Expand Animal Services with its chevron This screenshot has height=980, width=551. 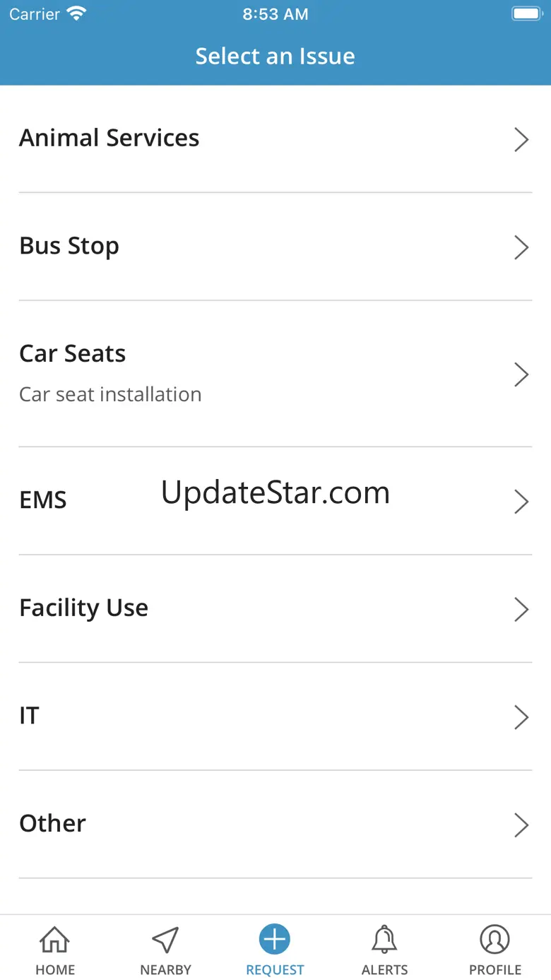pos(521,140)
